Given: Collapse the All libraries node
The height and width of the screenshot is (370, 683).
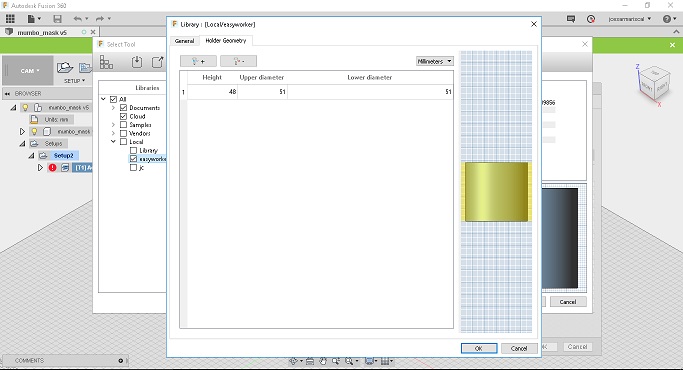Looking at the screenshot, I should [104, 99].
